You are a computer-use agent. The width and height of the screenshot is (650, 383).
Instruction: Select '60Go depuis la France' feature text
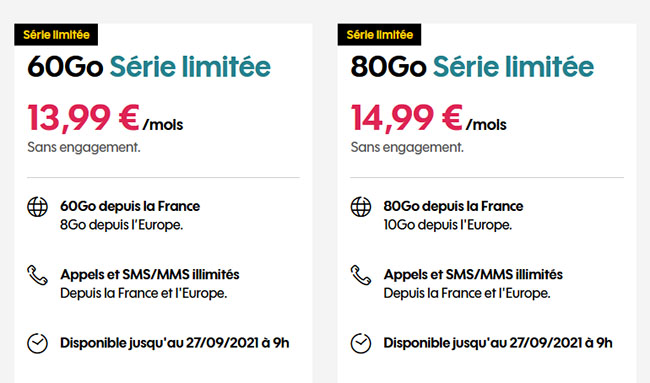(130, 206)
